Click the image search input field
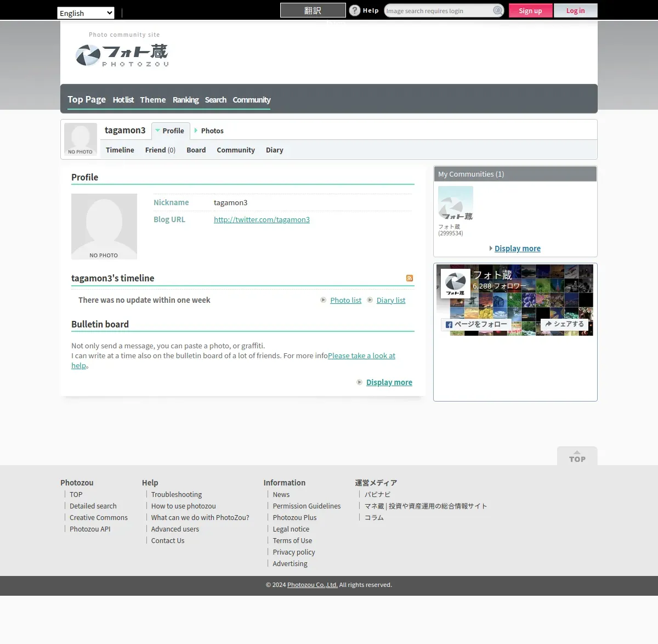 pos(438,10)
